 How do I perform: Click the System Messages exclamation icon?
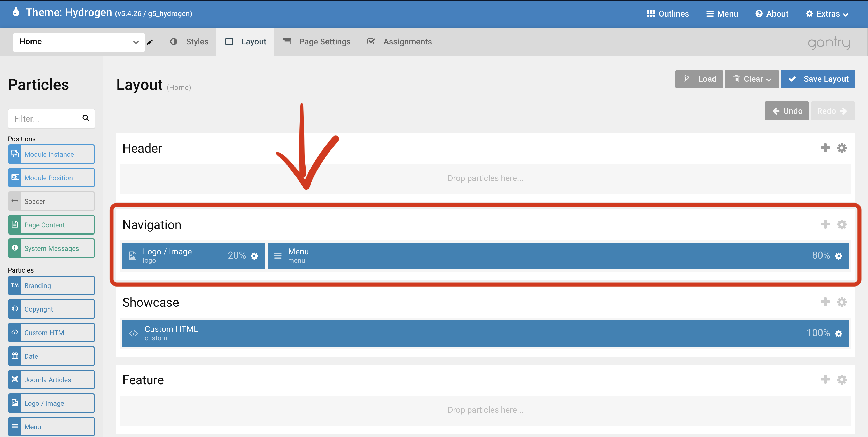tap(15, 248)
